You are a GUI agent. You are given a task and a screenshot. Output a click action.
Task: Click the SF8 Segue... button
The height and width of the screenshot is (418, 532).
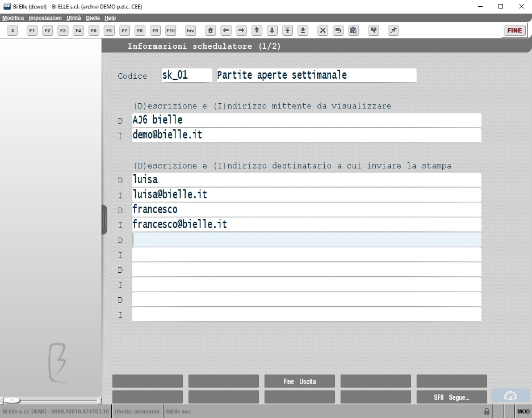click(451, 398)
